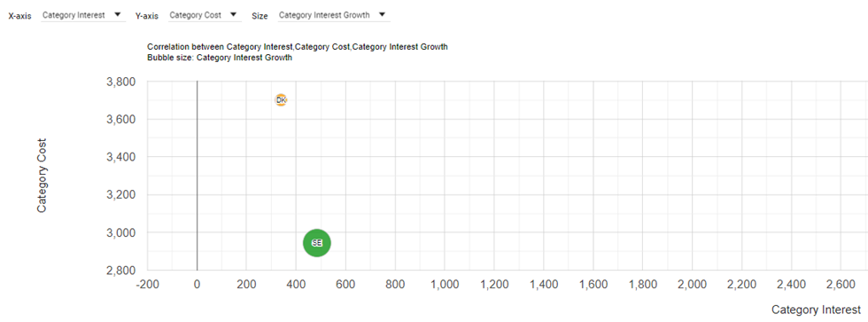Screen dimensions: 868x322
Task: Click the Y-axis label text
Action: pyautogui.click(x=147, y=16)
